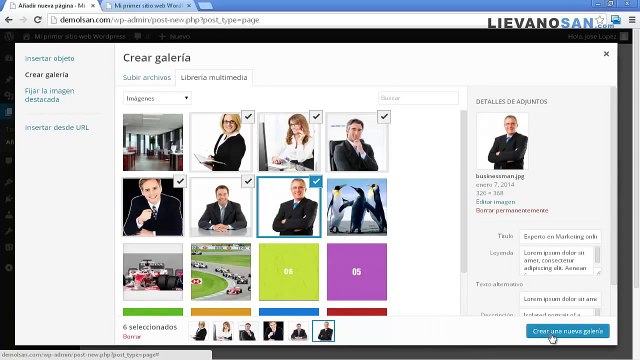Select Insertar objeto in the sidebar
This screenshot has width=640, height=360.
coord(49,58)
